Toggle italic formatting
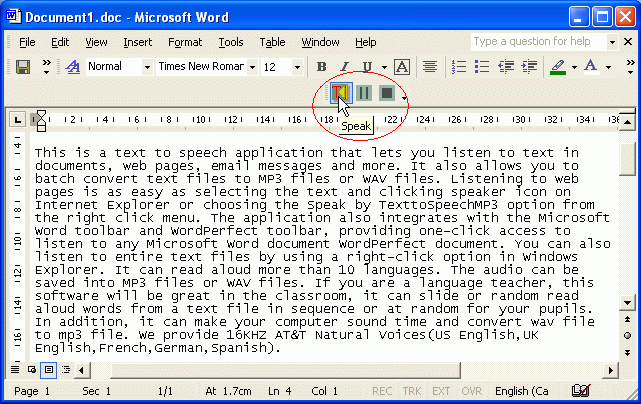 (x=345, y=67)
